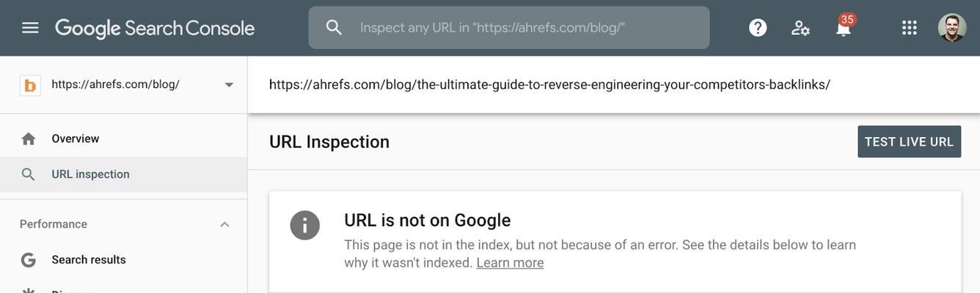Screen dimensions: 980x293
Task: Click the Inspect any URL search field
Action: coord(509,28)
